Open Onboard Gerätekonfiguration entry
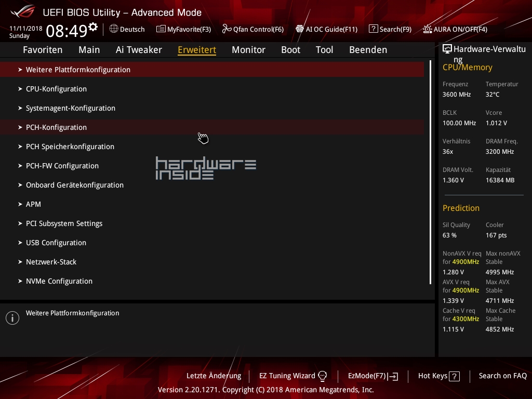 coord(74,185)
